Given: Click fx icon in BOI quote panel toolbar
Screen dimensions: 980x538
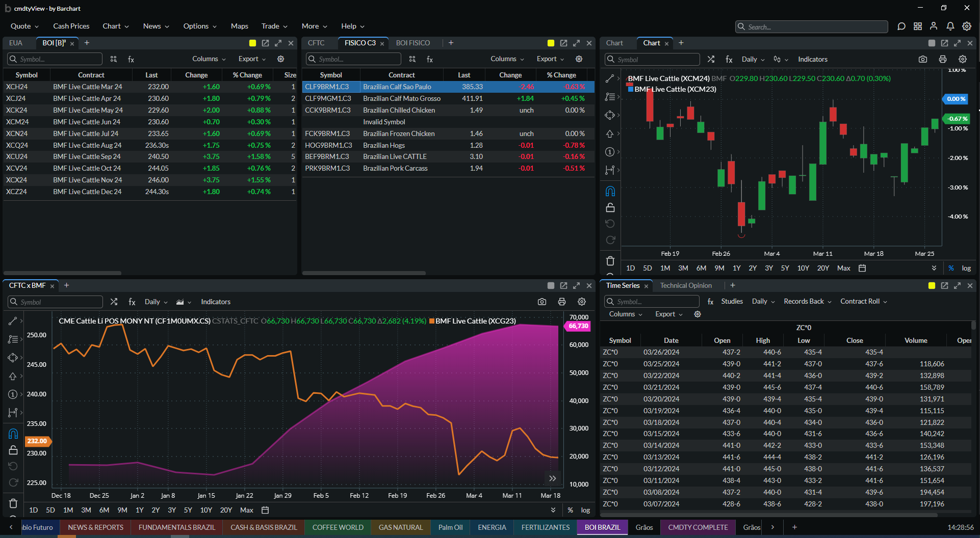Looking at the screenshot, I should point(131,59).
